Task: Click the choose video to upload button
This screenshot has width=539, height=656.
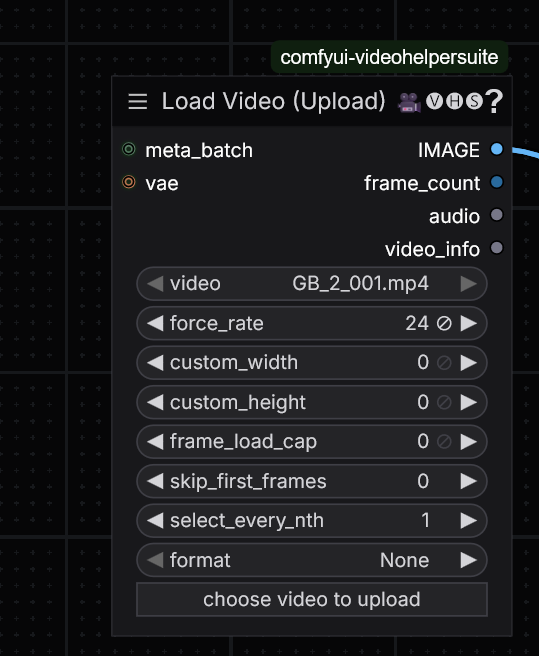Action: coord(312,600)
